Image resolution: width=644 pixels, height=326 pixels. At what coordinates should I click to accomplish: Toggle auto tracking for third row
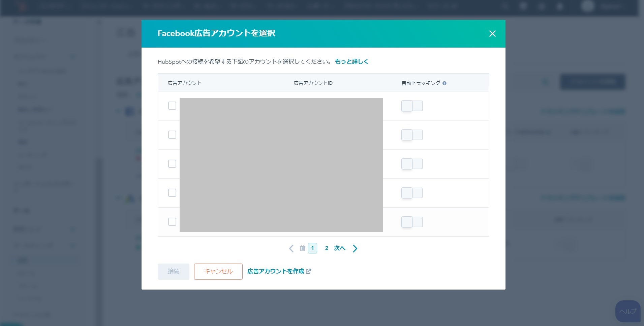[412, 164]
